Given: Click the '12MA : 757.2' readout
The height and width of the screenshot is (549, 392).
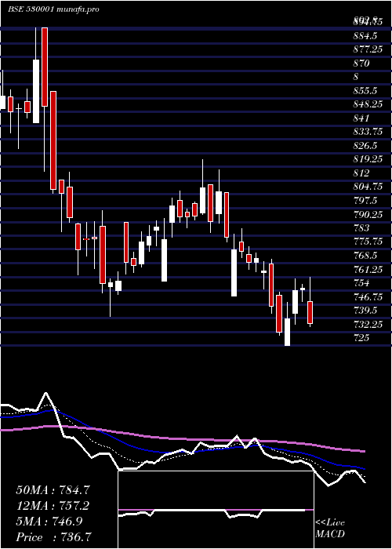Looking at the screenshot, I should [x=53, y=506].
